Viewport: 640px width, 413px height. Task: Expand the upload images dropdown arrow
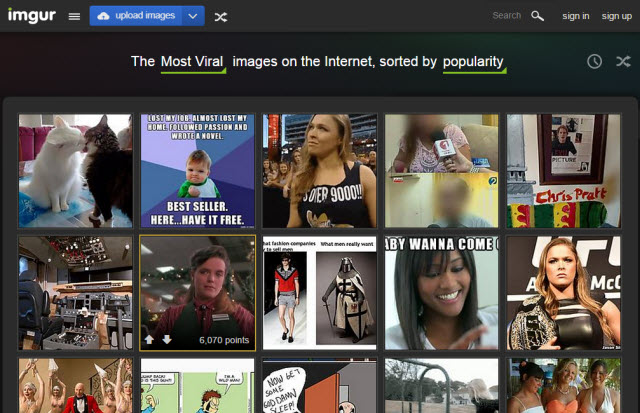pyautogui.click(x=193, y=16)
